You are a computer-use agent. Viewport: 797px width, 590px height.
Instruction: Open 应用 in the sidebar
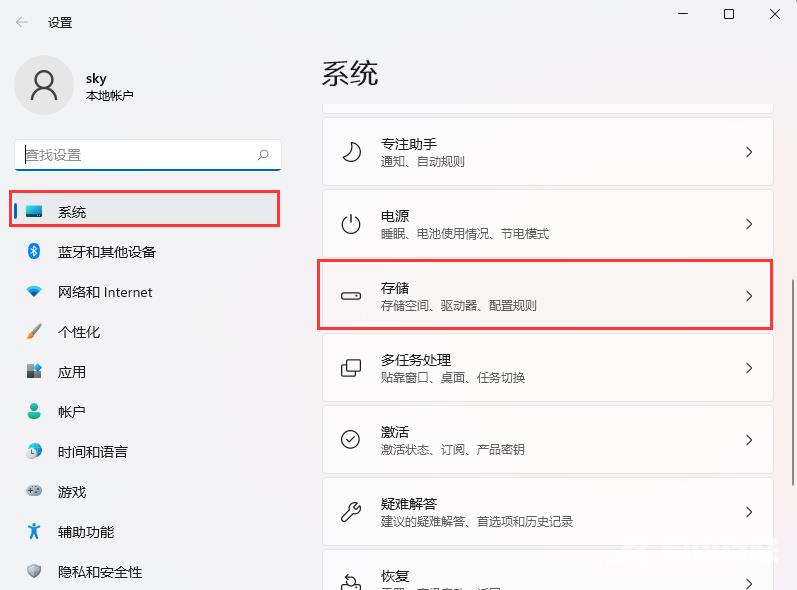pos(145,372)
